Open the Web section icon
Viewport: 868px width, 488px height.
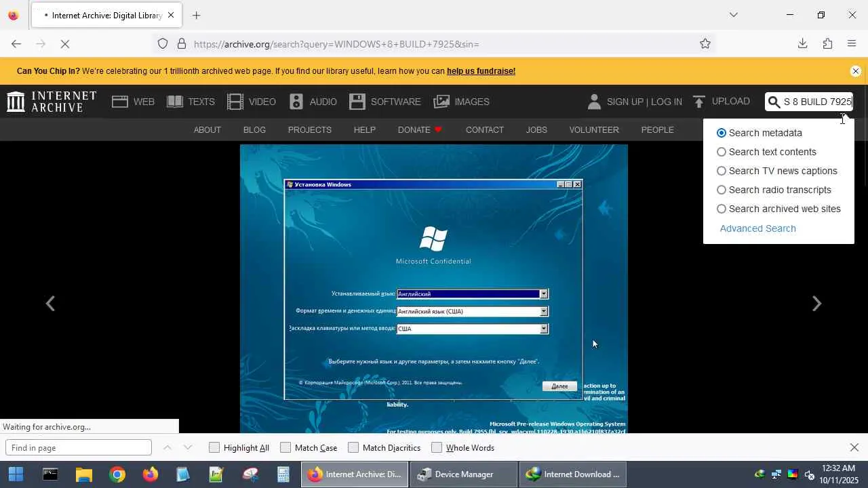pyautogui.click(x=120, y=102)
